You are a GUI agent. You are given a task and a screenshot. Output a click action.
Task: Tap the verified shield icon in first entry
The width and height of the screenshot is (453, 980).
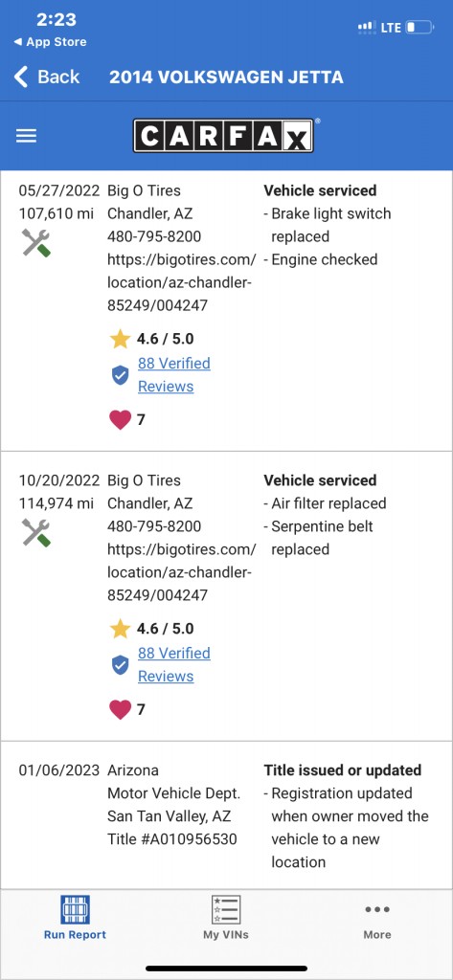pyautogui.click(x=120, y=375)
